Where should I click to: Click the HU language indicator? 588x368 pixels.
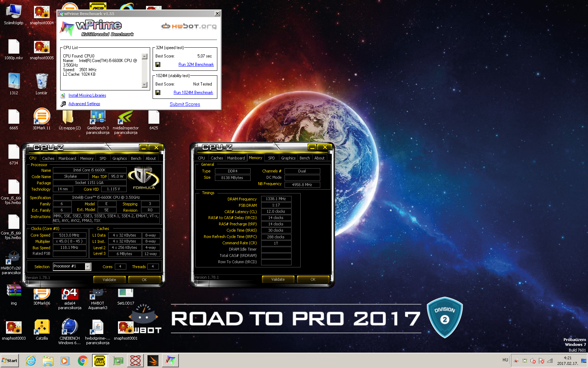point(505,360)
